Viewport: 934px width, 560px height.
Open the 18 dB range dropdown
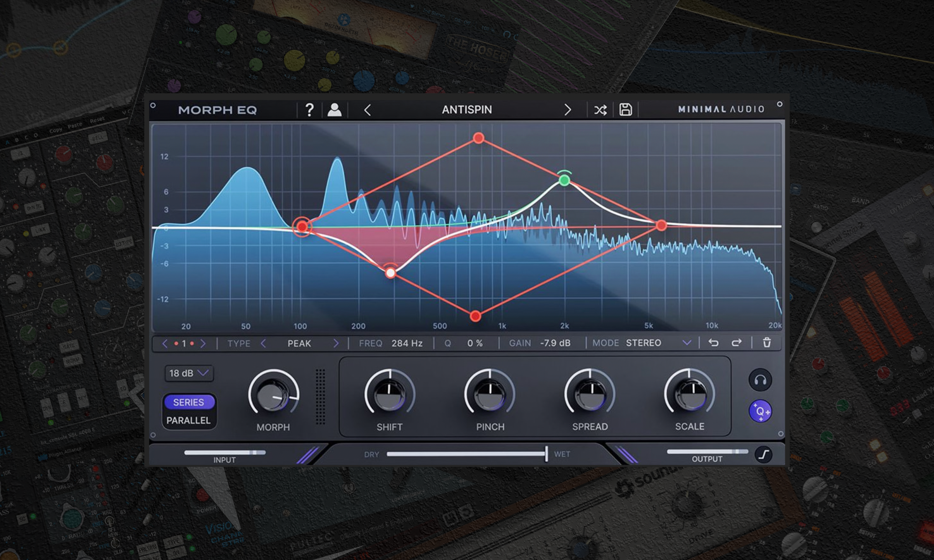point(189,373)
